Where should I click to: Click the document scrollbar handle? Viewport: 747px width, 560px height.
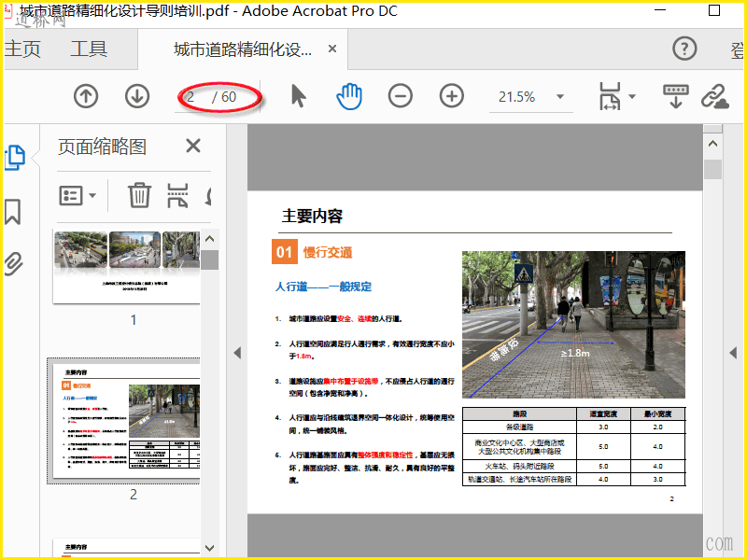click(712, 170)
